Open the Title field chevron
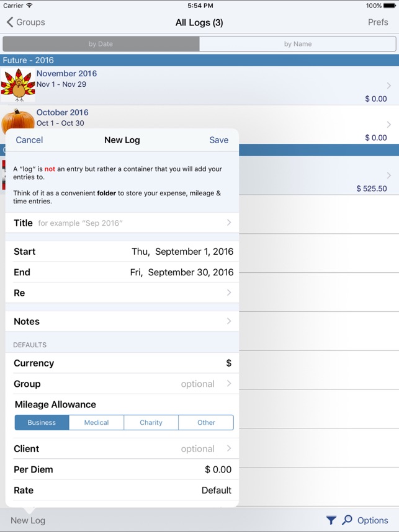The height and width of the screenshot is (532, 399). tap(228, 223)
